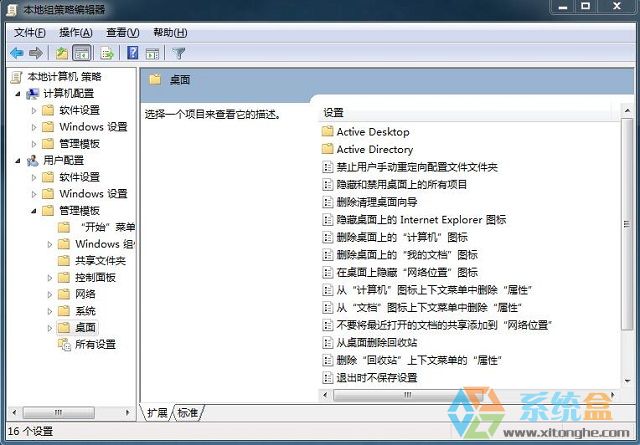This screenshot has width=640, height=445.
Task: Click policy icon beside 隐藏和禁用桌面上的所有项目
Action: click(x=327, y=185)
